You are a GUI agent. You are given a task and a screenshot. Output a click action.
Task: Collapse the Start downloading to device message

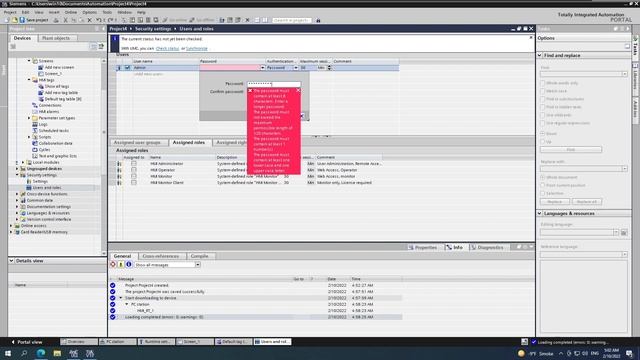pos(121,298)
